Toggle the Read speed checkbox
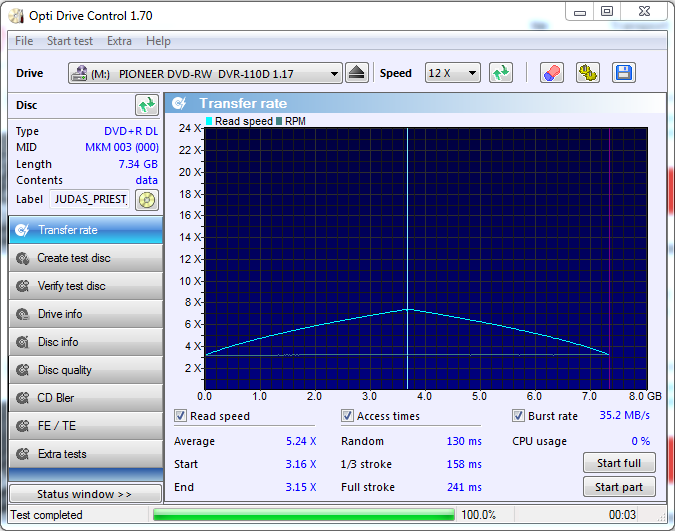Viewport: 675px width, 531px height. click(180, 416)
